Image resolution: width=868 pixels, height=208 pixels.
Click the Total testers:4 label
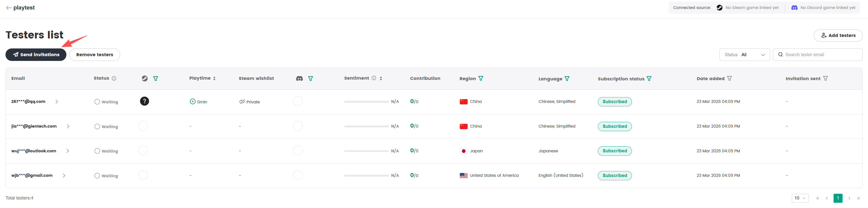19,198
